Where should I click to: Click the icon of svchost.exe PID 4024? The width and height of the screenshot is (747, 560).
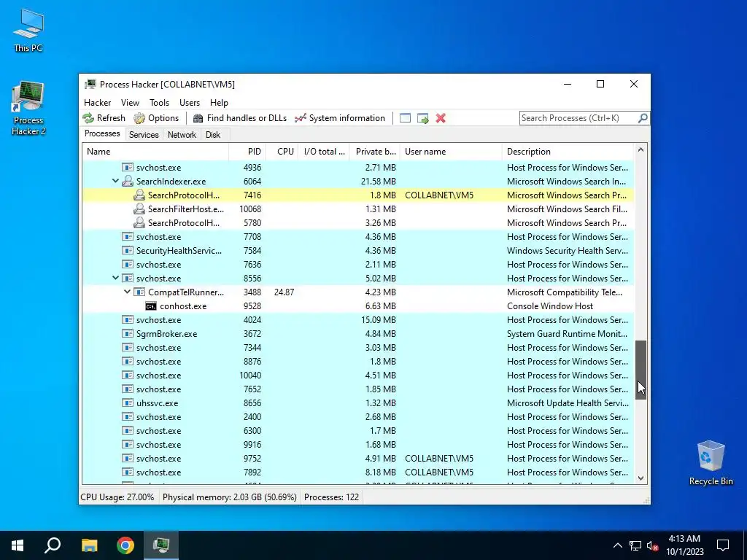(127, 320)
